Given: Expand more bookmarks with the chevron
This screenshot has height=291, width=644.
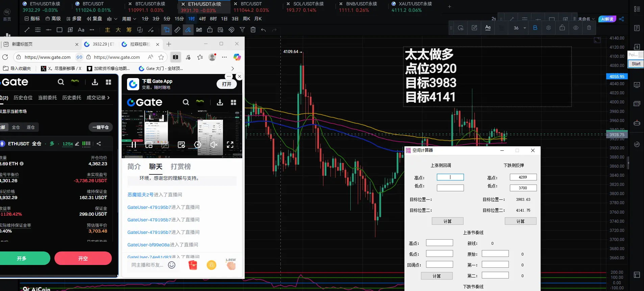Looking at the screenshot, I should 232,68.
